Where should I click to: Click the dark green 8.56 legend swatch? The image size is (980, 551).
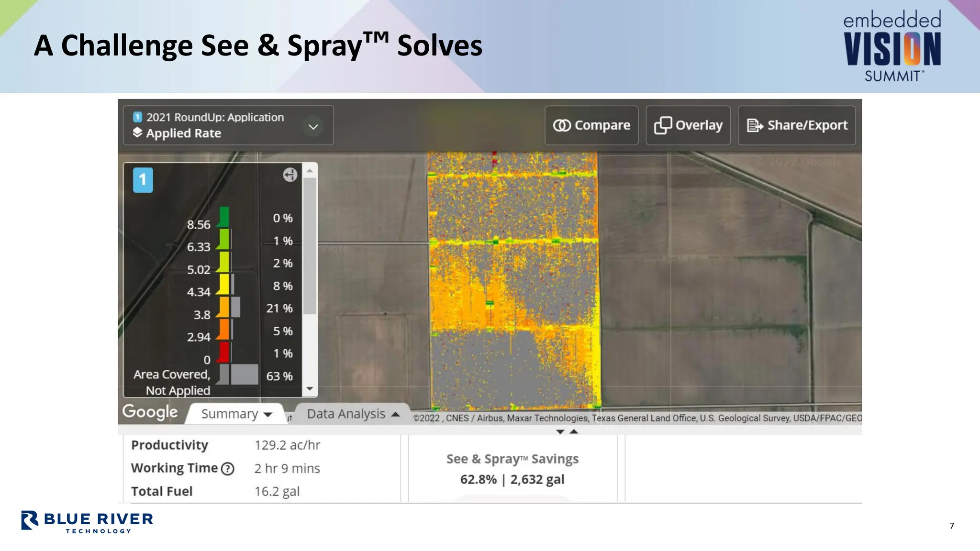pos(224,217)
